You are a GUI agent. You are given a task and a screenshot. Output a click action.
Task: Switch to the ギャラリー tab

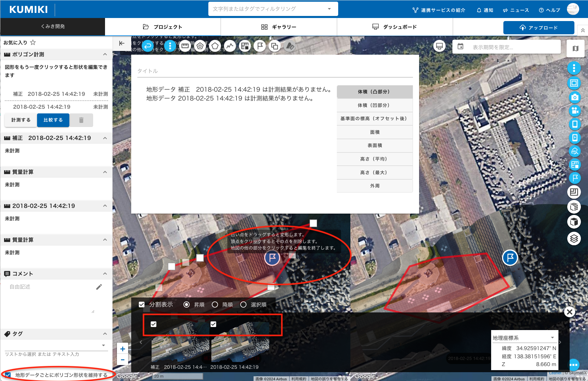click(279, 27)
